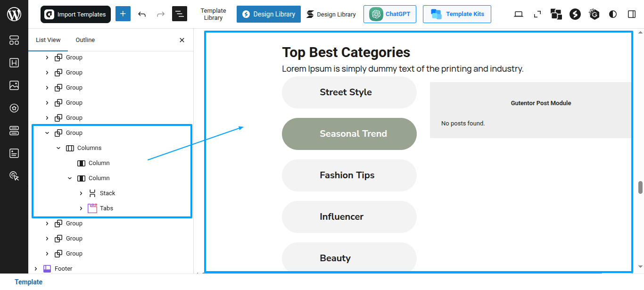Select the Seasonal Trend category tab

pos(349,134)
